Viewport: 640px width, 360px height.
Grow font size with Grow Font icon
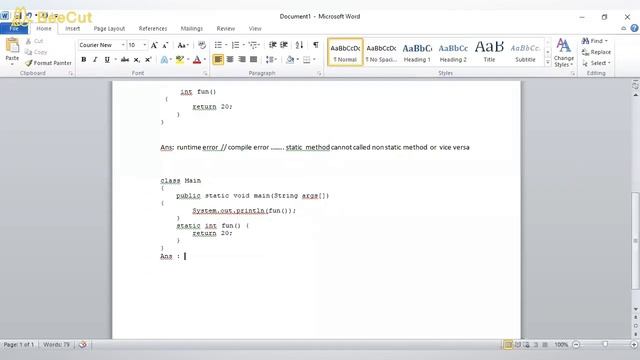coord(154,45)
